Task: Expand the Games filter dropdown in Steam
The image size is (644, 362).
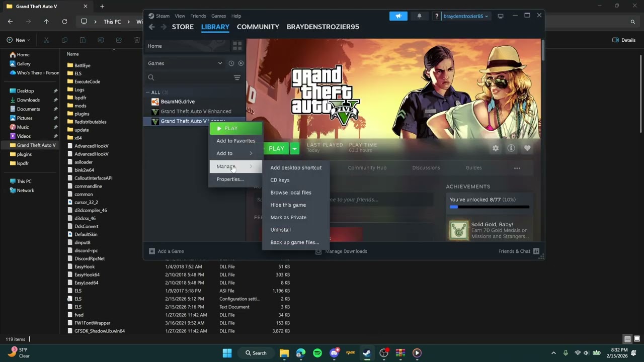Action: point(220,63)
